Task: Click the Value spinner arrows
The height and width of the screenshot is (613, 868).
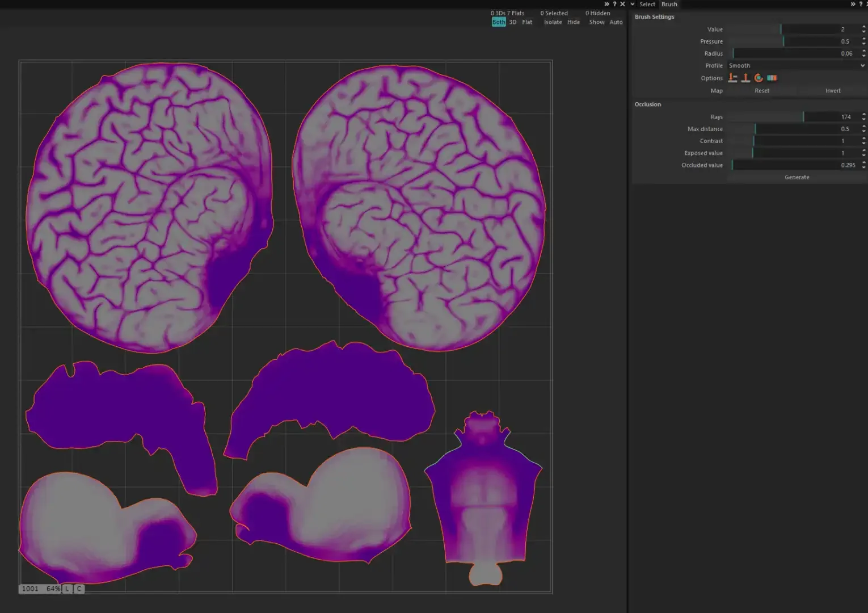Action: [863, 30]
